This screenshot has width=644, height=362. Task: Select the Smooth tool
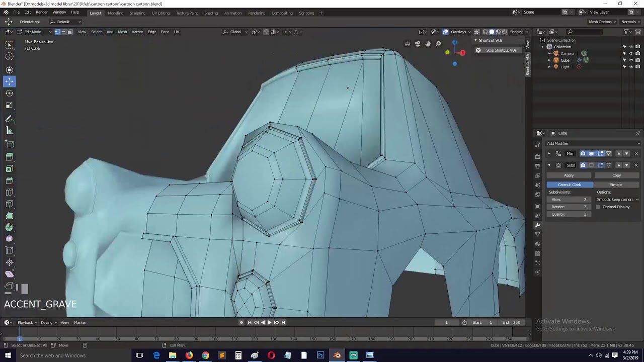click(x=9, y=239)
